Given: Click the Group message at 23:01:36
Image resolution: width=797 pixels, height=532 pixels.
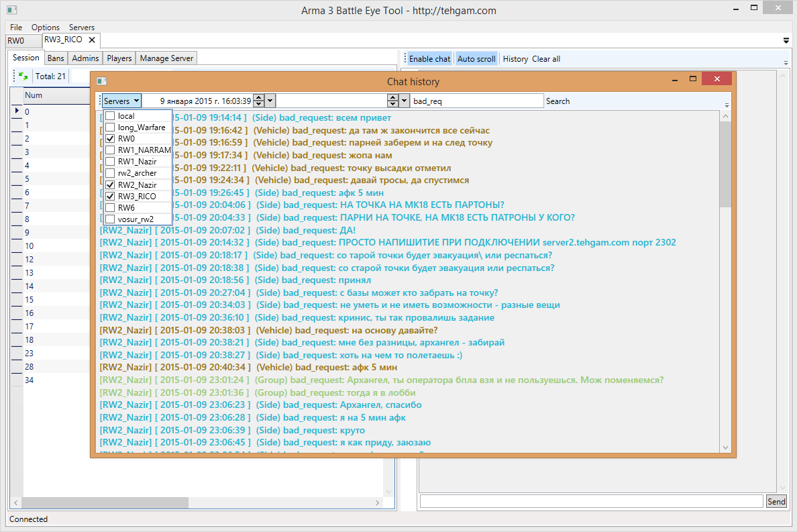Looking at the screenshot, I should (x=258, y=392).
